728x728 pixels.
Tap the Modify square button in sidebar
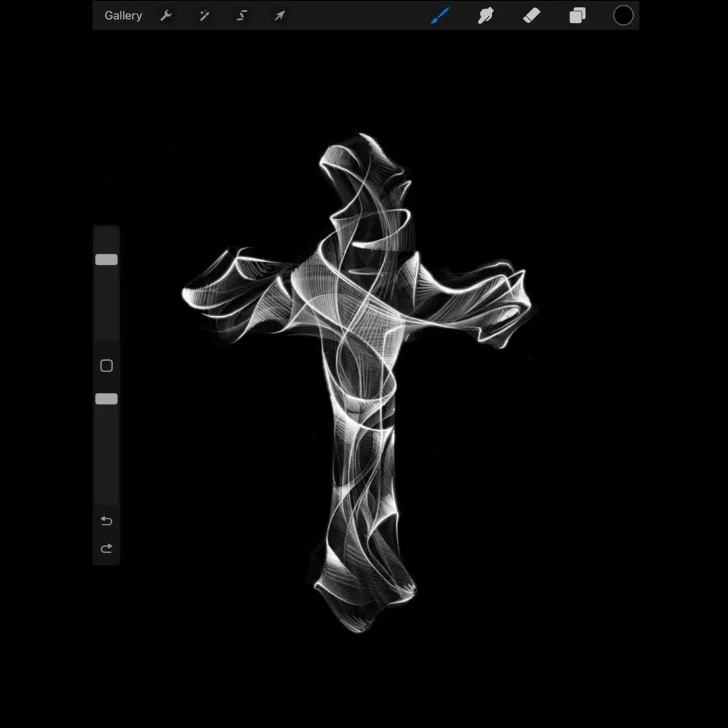[x=107, y=366]
